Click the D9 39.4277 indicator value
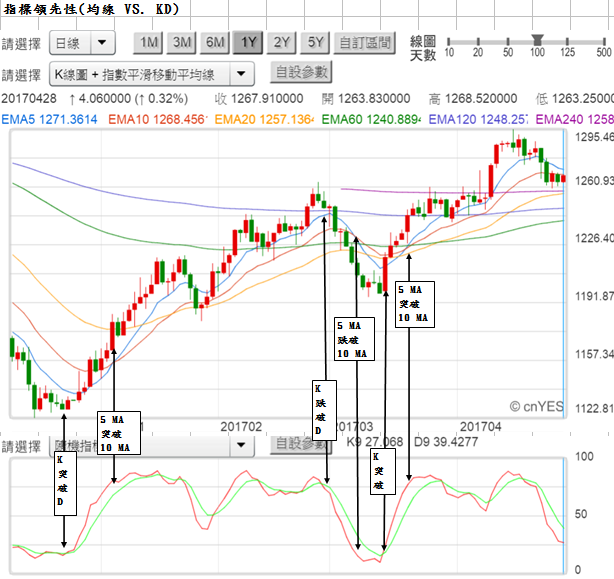Viewport: 614px width, 579px height. point(446,442)
